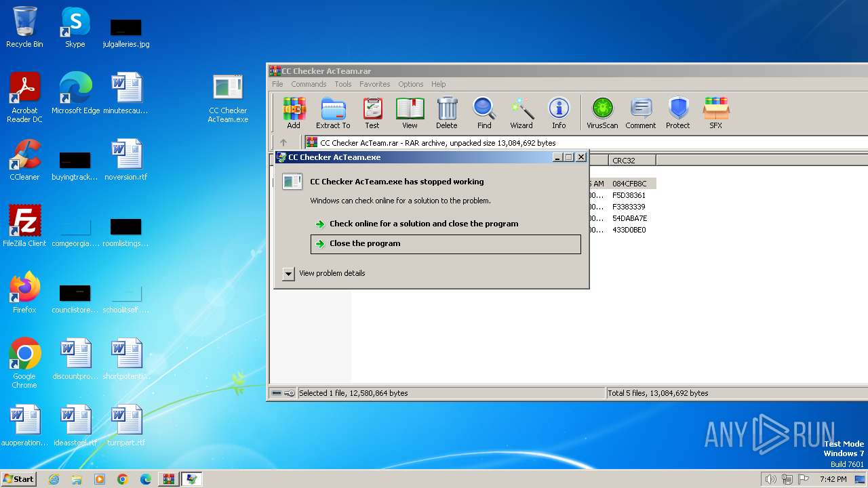Open the Options menu
The width and height of the screenshot is (868, 488).
411,84
